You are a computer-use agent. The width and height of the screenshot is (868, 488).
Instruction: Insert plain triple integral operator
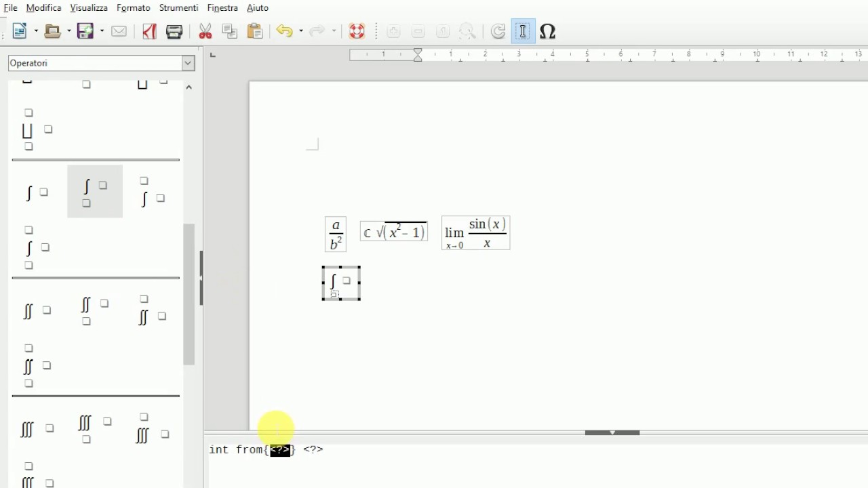click(x=37, y=429)
